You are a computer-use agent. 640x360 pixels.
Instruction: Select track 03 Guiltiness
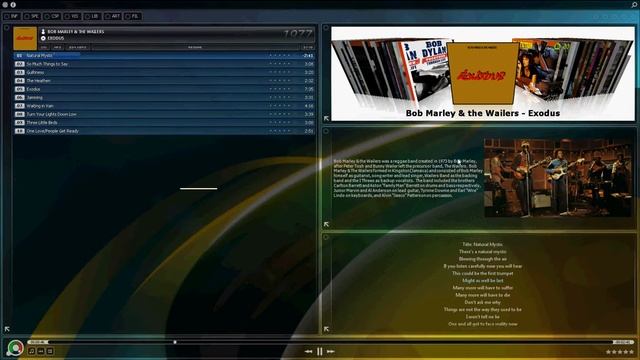click(164, 72)
